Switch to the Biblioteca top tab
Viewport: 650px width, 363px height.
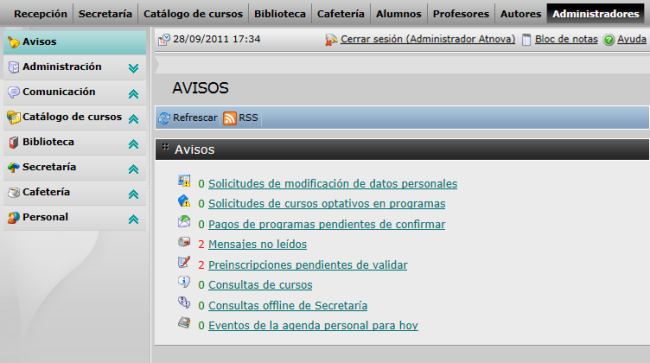(280, 14)
